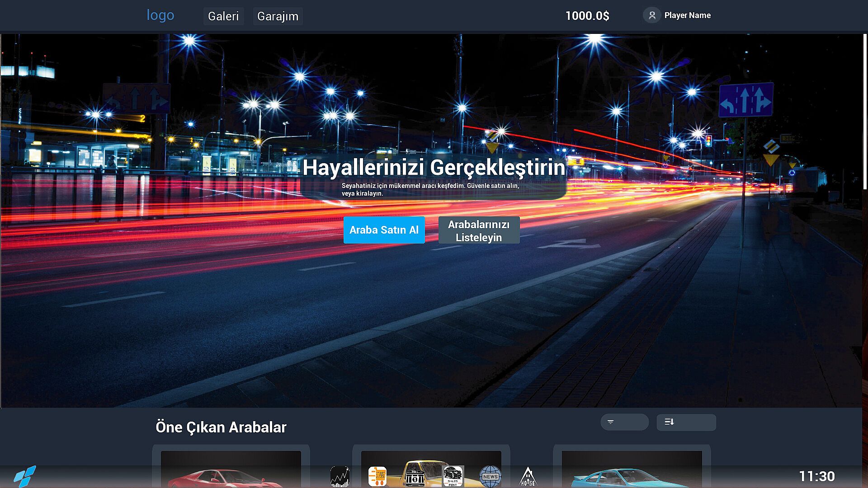
Task: Click the 1000.0$ balance display
Action: tap(587, 16)
